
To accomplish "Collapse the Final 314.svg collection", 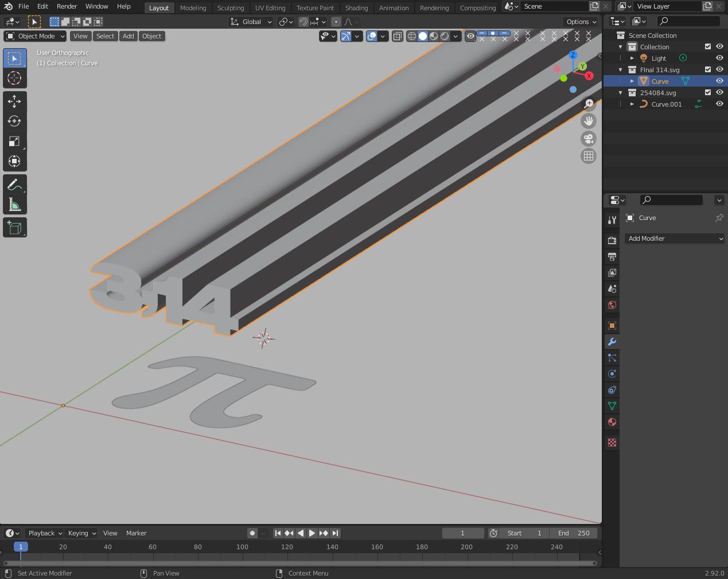I will (620, 69).
